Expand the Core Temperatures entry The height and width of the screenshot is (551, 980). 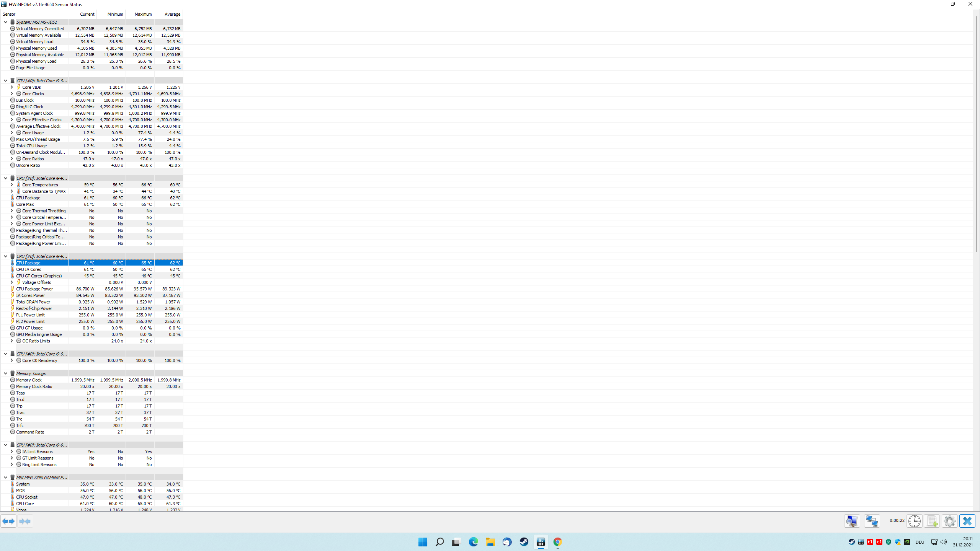(11, 184)
